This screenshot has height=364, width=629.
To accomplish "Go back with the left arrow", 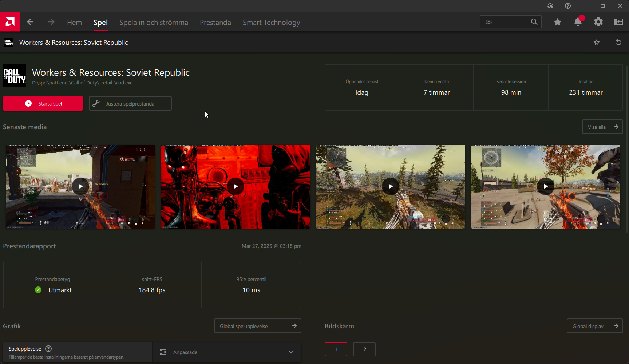I will [x=30, y=22].
